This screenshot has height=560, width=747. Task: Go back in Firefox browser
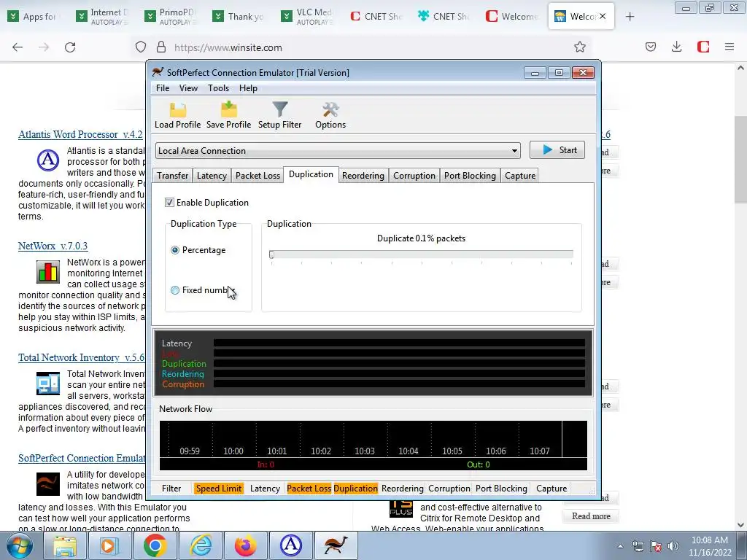(18, 47)
